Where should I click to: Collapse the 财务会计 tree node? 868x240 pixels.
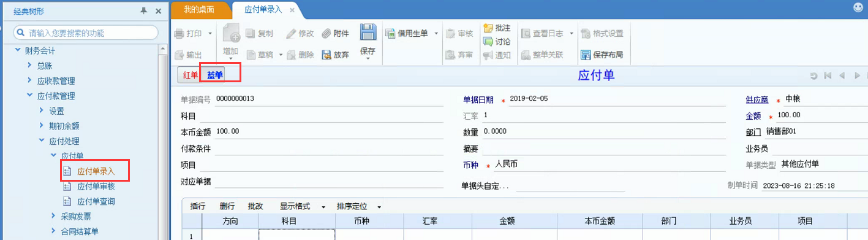[17, 50]
